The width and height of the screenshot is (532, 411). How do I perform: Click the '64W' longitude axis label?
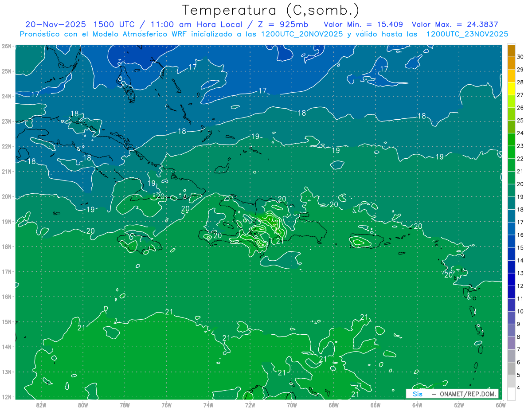pyautogui.click(x=417, y=404)
